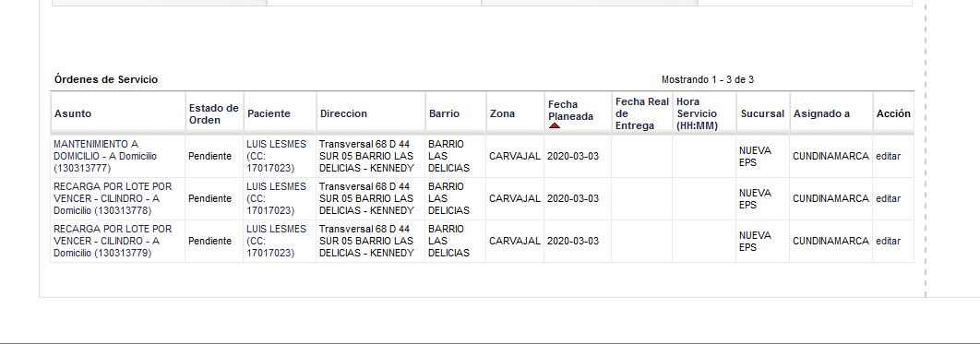Sort by Asignado a column header

(x=821, y=113)
